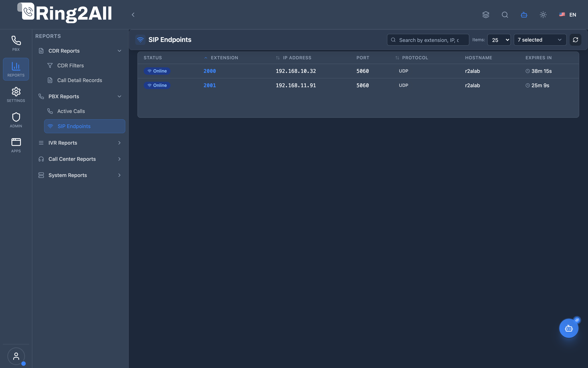
Task: Toggle light theme sun icon
Action: pos(543,15)
